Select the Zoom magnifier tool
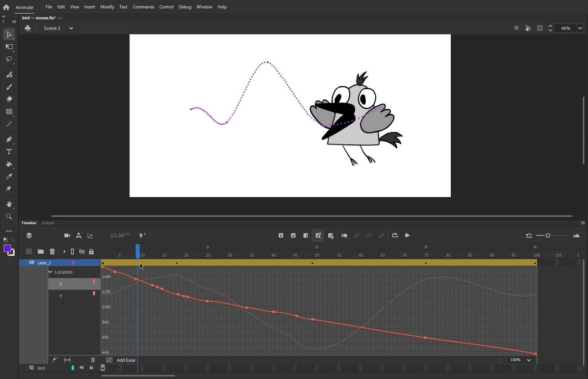 coord(9,217)
